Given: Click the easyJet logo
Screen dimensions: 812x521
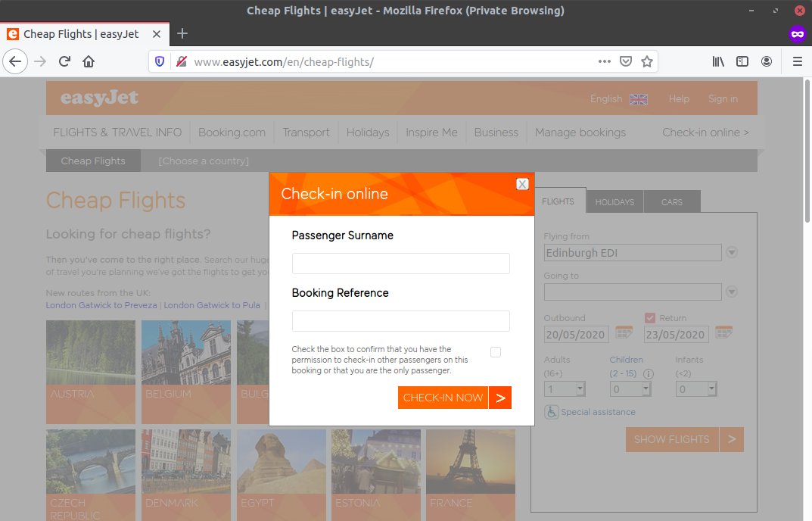Looking at the screenshot, I should click(x=99, y=98).
